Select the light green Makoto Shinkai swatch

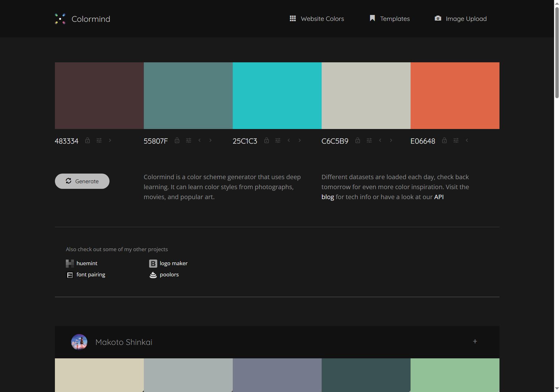pyautogui.click(x=455, y=375)
